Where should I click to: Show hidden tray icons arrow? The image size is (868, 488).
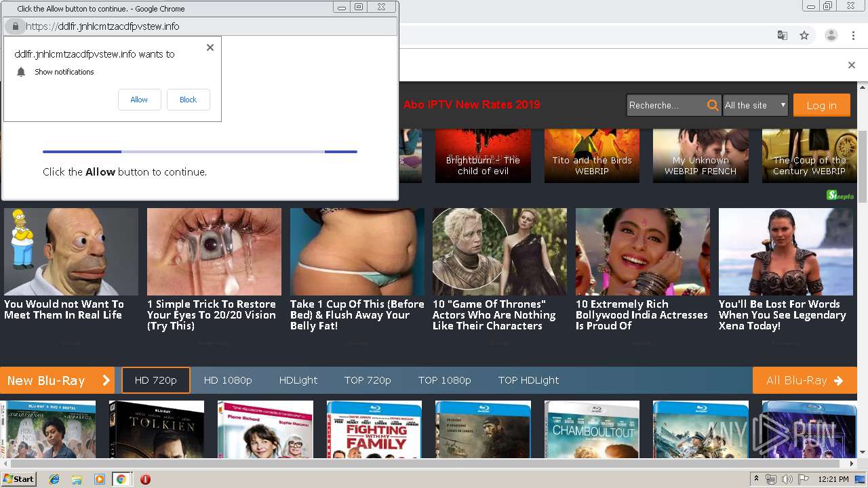click(757, 479)
